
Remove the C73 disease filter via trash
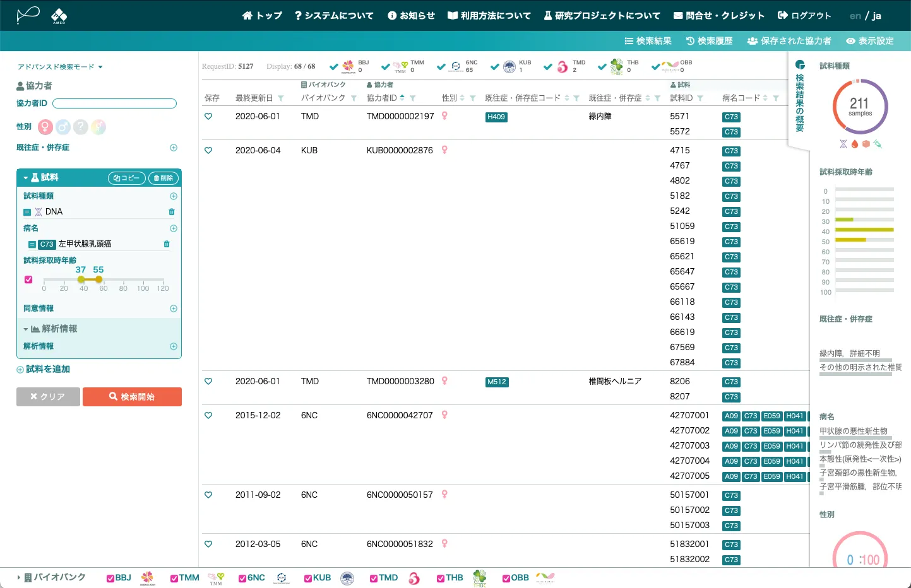(x=167, y=244)
